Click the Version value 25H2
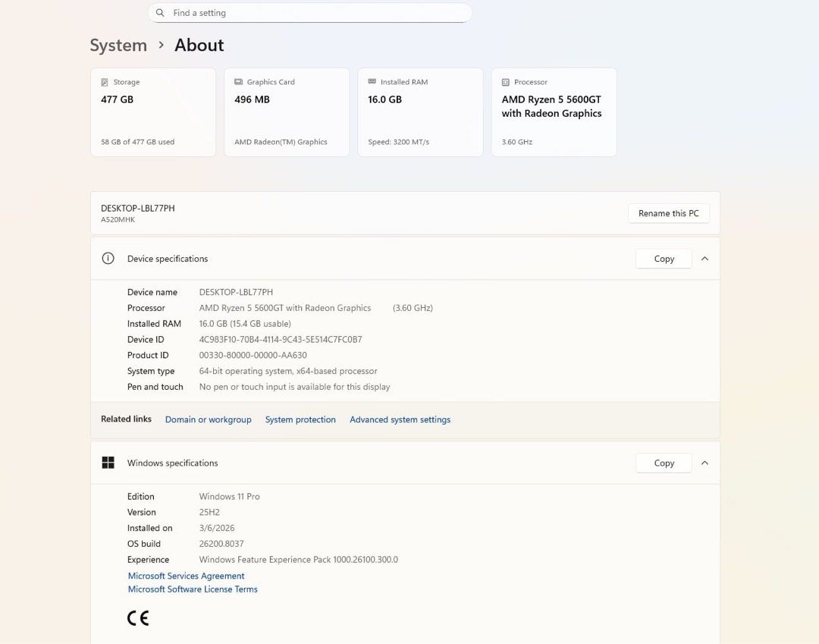Viewport: 819px width, 644px height. pyautogui.click(x=209, y=512)
